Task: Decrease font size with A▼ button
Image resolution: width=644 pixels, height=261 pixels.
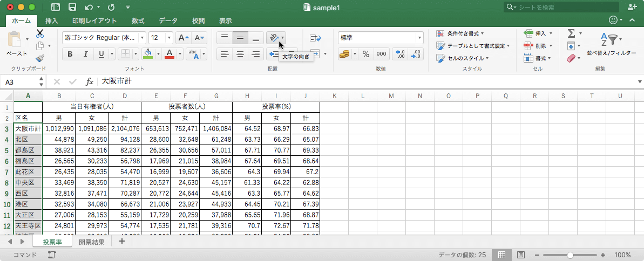Action: click(200, 38)
